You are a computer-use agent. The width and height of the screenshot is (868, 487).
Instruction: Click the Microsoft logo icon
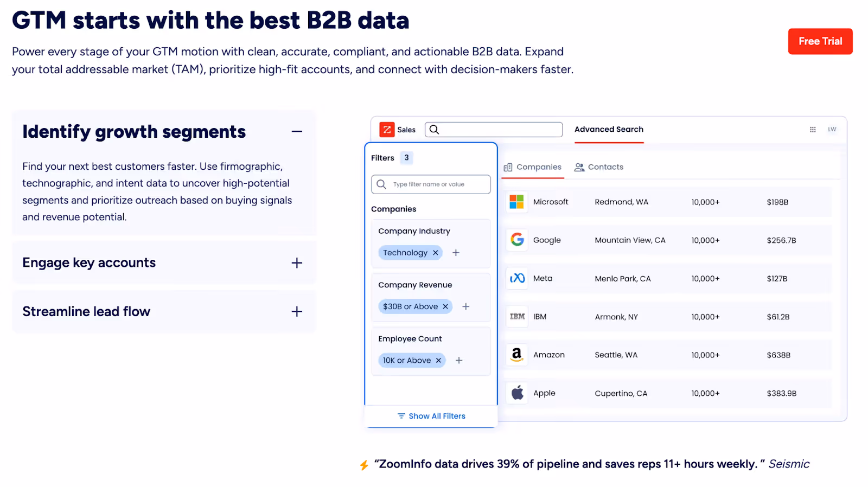point(516,202)
